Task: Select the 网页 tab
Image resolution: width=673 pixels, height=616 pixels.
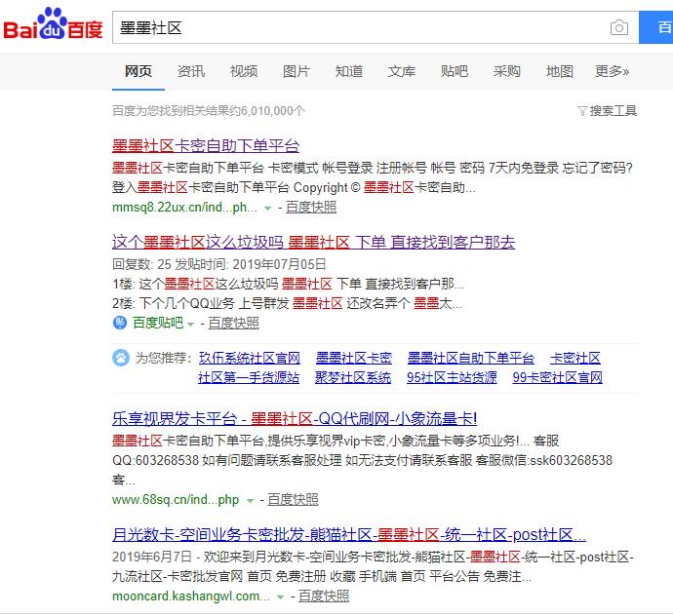Action: 139,71
